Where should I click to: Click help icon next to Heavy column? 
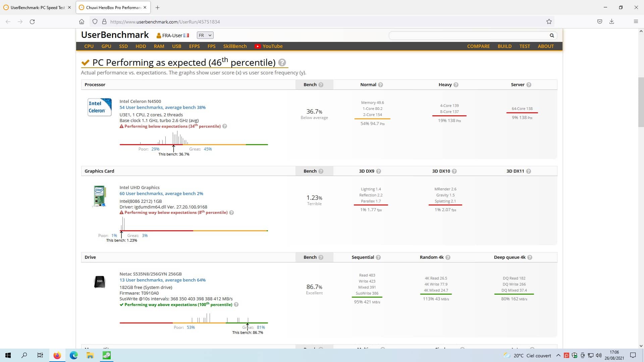(x=456, y=85)
